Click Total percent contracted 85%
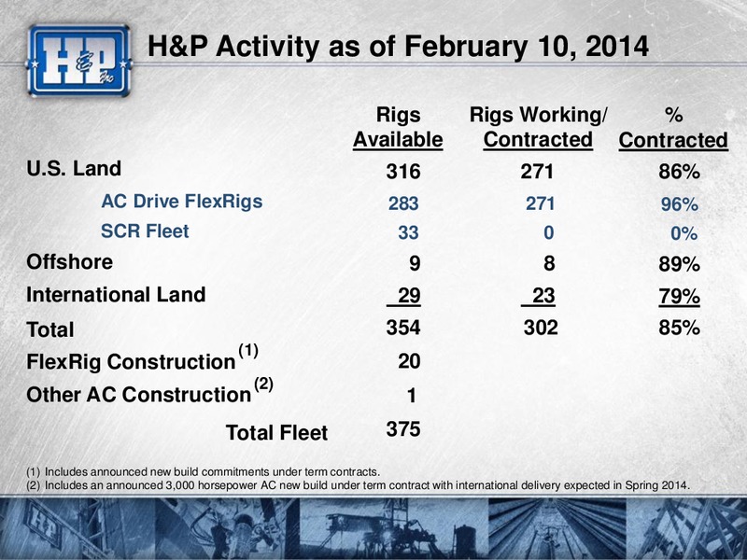 tap(679, 328)
